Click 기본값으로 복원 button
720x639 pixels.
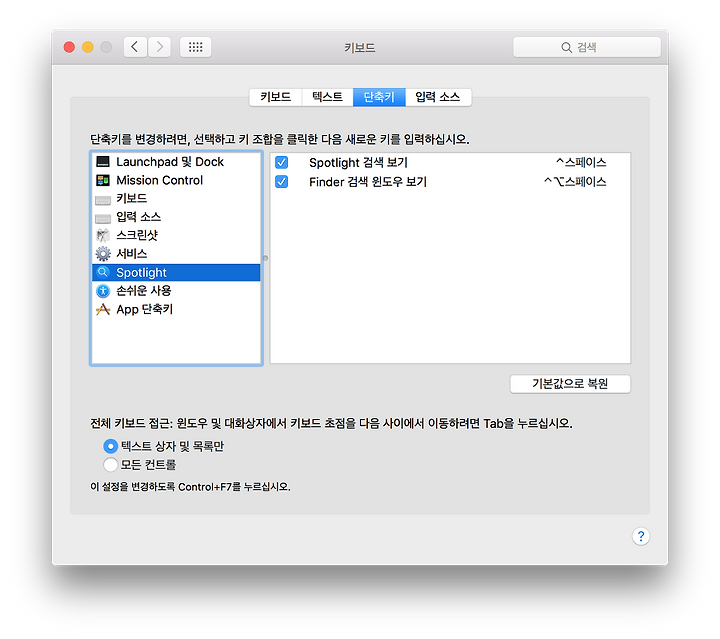[570, 384]
